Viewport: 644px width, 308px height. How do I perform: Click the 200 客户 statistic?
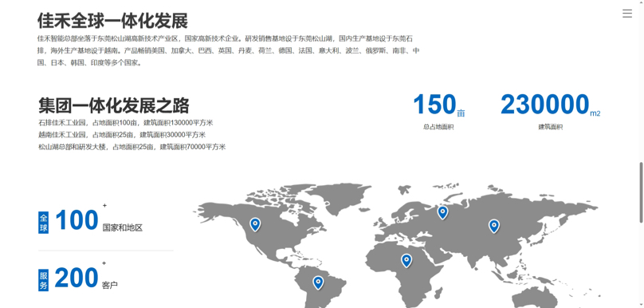pyautogui.click(x=86, y=278)
